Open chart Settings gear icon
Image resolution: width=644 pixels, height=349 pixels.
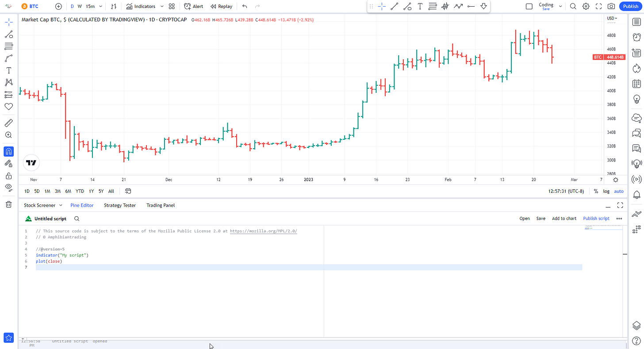(586, 6)
